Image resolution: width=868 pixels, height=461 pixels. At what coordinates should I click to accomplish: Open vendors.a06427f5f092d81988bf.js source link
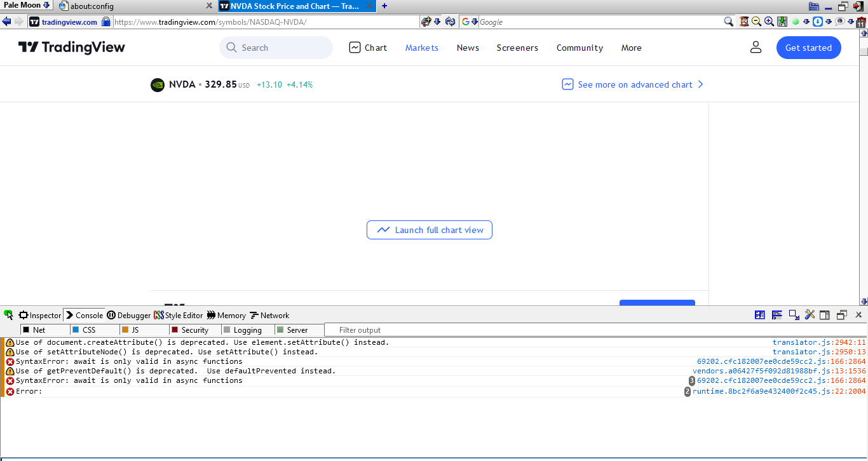(779, 371)
